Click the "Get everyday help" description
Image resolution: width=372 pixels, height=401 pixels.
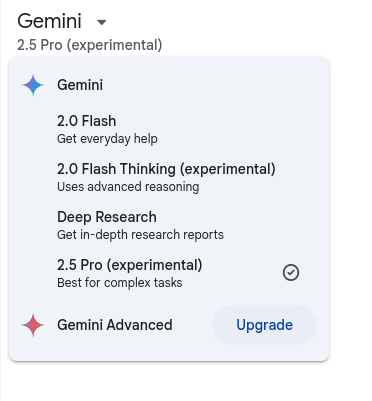point(107,139)
